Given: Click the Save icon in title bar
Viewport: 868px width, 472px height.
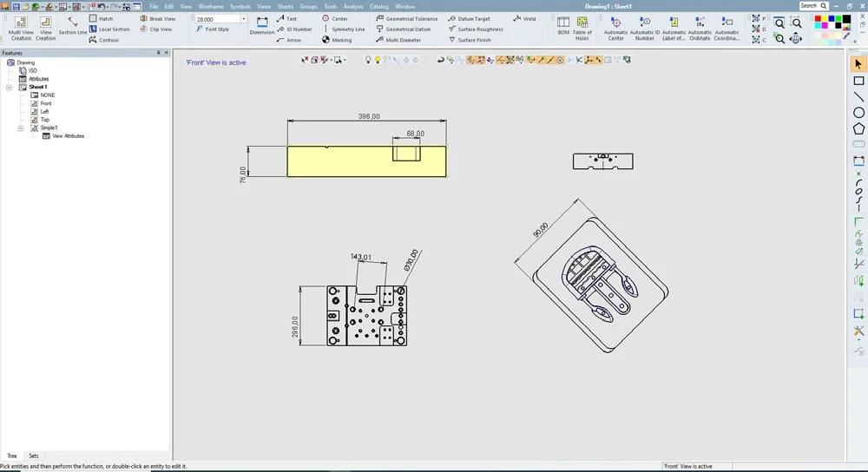Looking at the screenshot, I should (16, 7).
